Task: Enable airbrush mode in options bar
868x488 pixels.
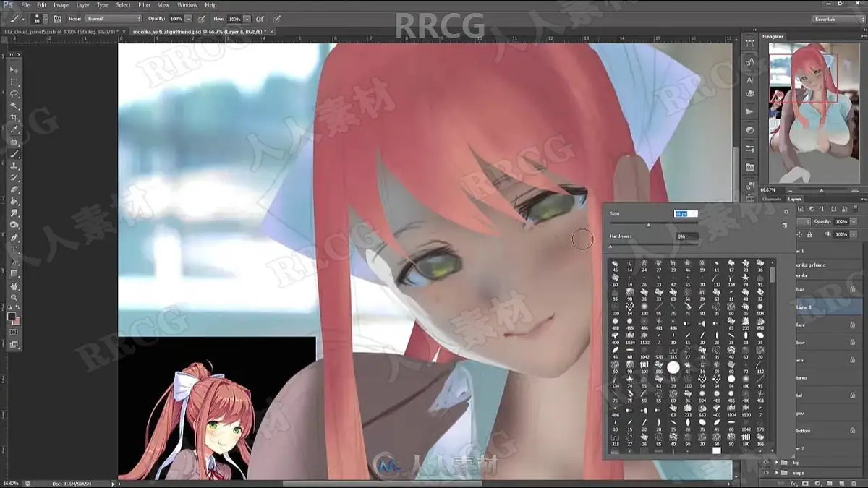Action: 260,18
